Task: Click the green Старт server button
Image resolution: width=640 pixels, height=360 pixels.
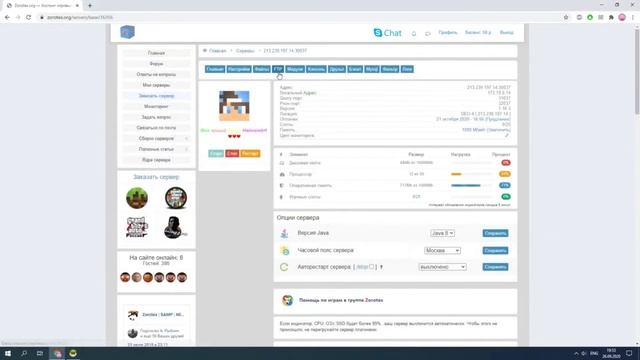Action: [x=216, y=153]
